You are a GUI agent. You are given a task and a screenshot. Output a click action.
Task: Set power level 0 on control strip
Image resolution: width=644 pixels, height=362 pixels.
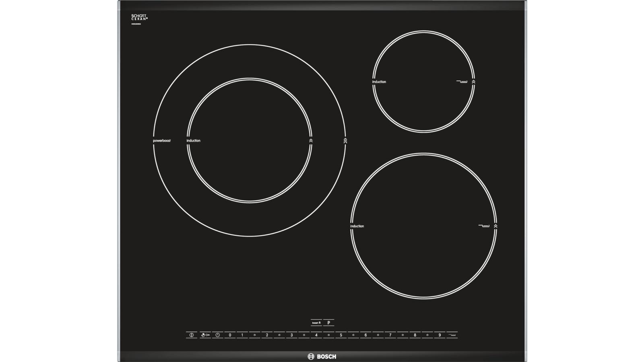pyautogui.click(x=230, y=335)
